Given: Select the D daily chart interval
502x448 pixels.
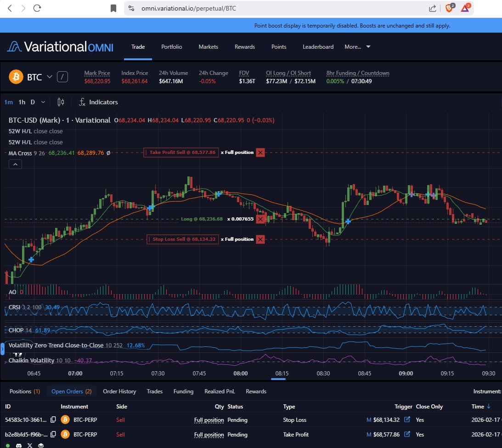Looking at the screenshot, I should coord(33,102).
